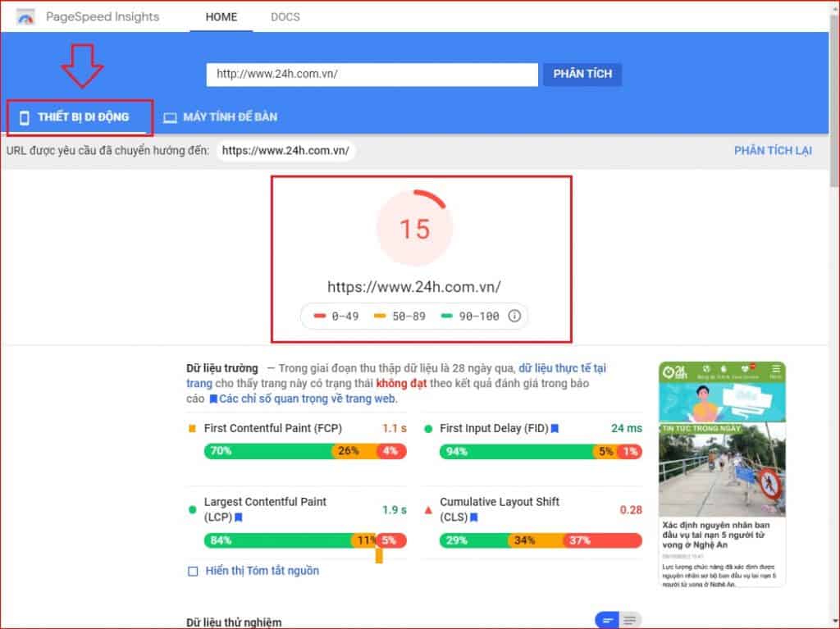Click inside the URL input field
Image resolution: width=840 pixels, height=629 pixels.
click(x=371, y=74)
